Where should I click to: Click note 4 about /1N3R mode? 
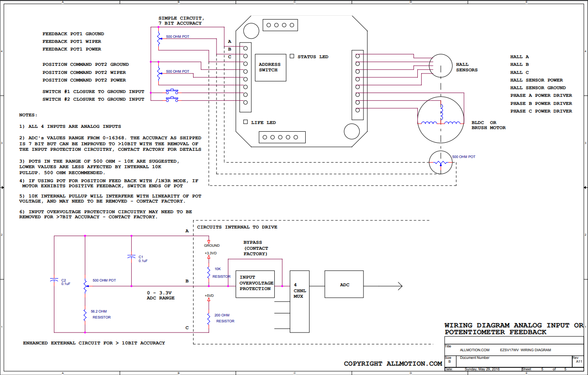click(x=109, y=183)
